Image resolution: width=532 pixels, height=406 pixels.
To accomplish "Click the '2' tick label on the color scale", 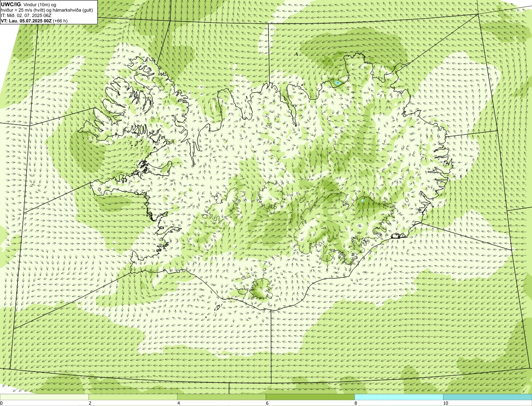I will (90, 404).
